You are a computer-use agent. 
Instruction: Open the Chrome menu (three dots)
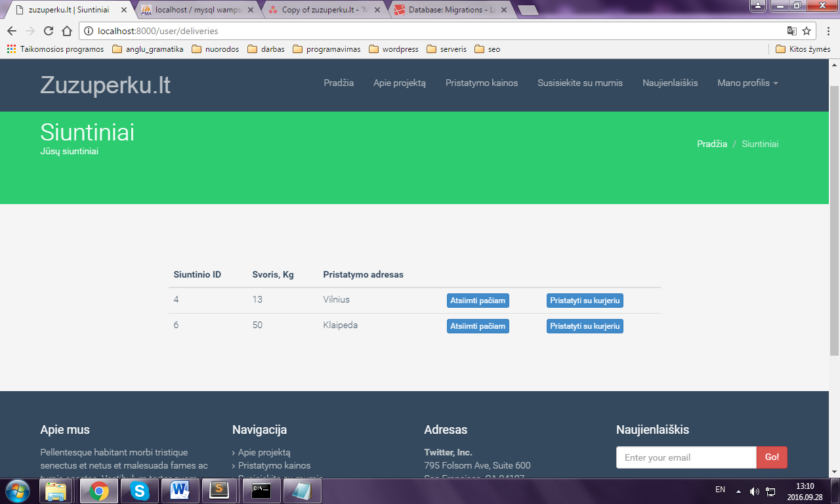[827, 31]
